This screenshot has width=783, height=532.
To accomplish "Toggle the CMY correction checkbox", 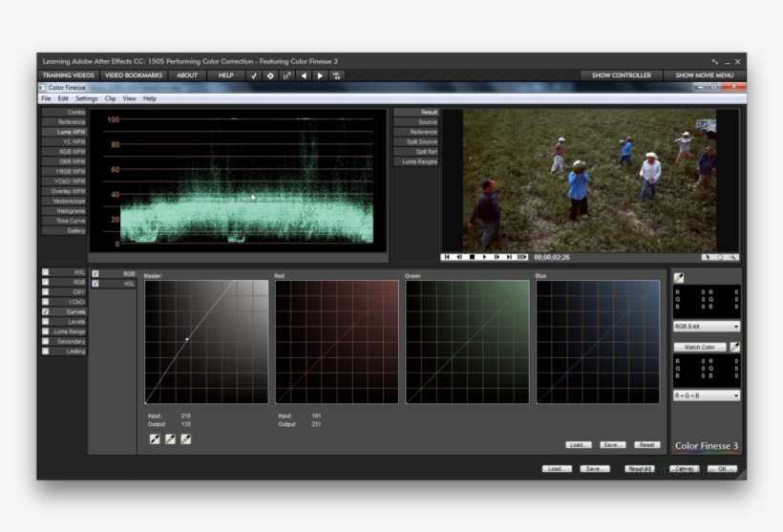I will [46, 291].
